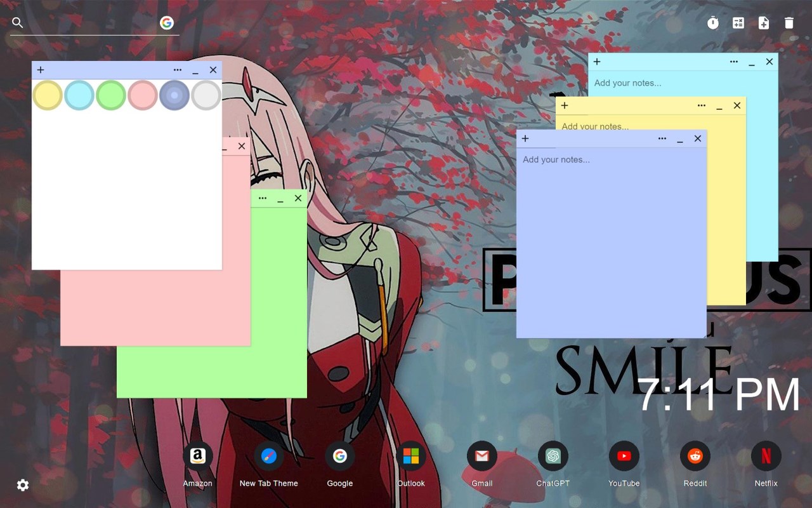Click the 7:11 PM clock
Image resolution: width=812 pixels, height=508 pixels.
point(719,395)
